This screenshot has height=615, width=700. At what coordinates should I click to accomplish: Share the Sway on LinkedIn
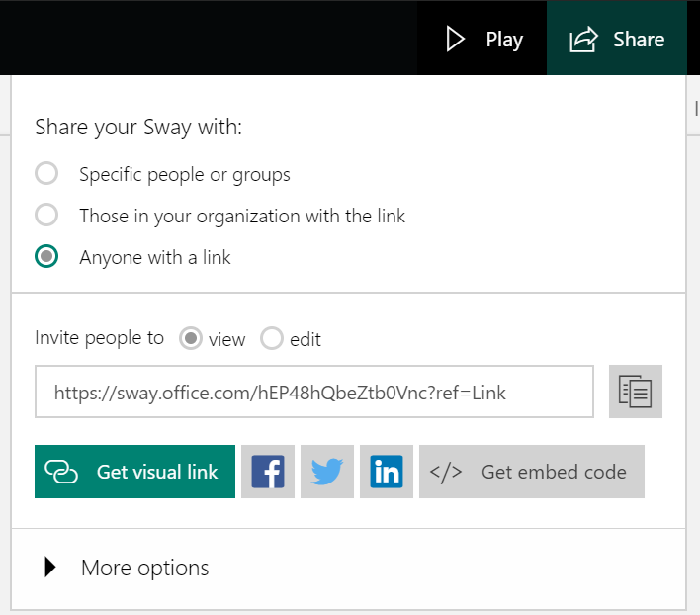coord(387,472)
